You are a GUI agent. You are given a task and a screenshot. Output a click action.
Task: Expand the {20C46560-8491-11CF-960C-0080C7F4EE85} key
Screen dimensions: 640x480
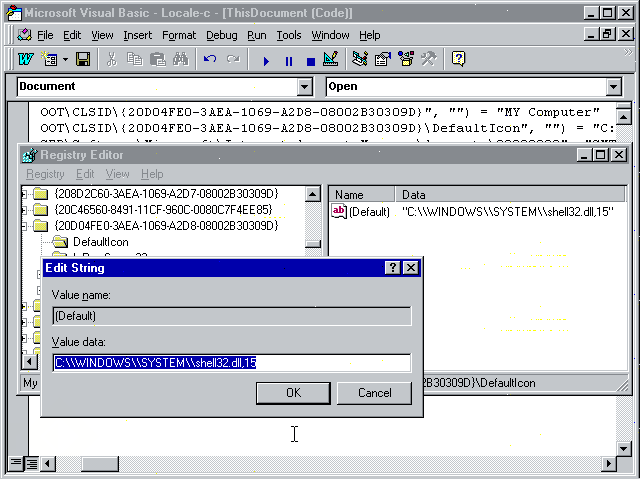click(x=24, y=210)
